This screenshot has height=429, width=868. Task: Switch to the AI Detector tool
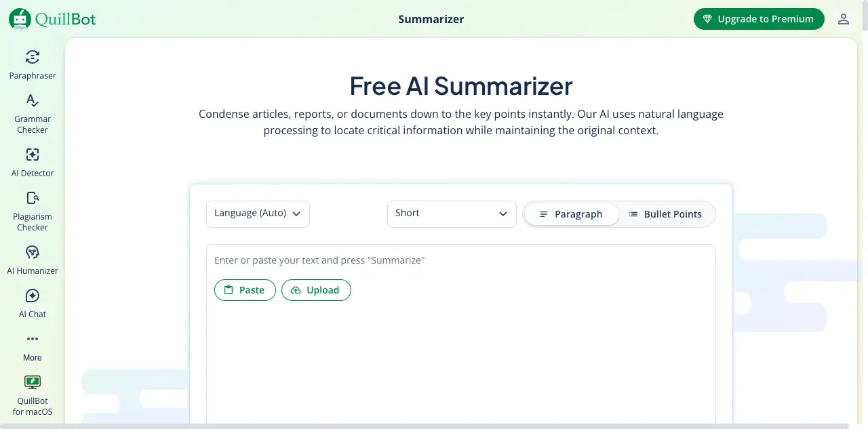coord(32,161)
